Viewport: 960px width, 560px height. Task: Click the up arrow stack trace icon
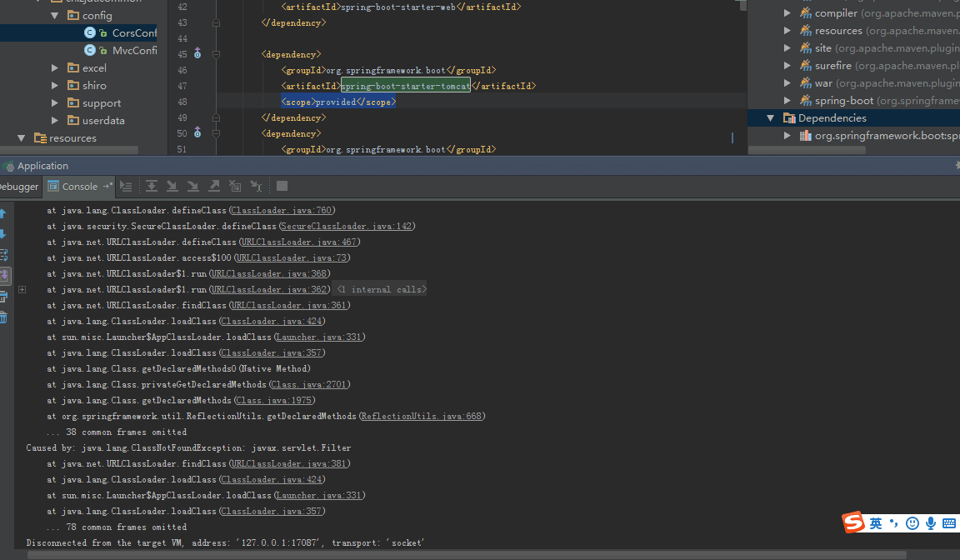pos(3,213)
